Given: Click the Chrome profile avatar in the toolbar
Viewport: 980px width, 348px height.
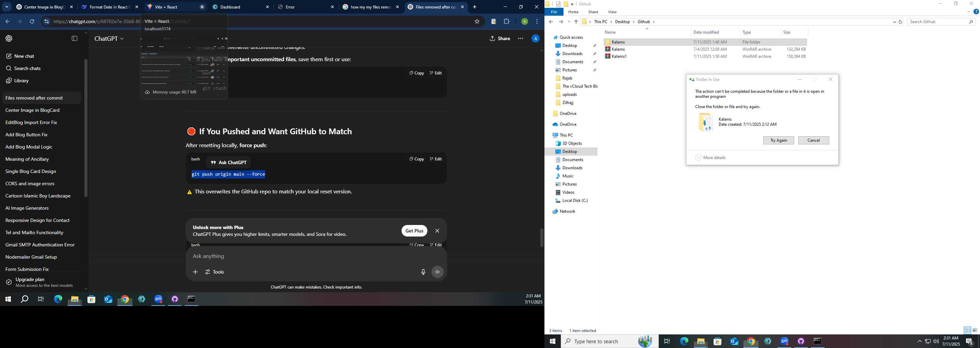Looking at the screenshot, I should 525,22.
